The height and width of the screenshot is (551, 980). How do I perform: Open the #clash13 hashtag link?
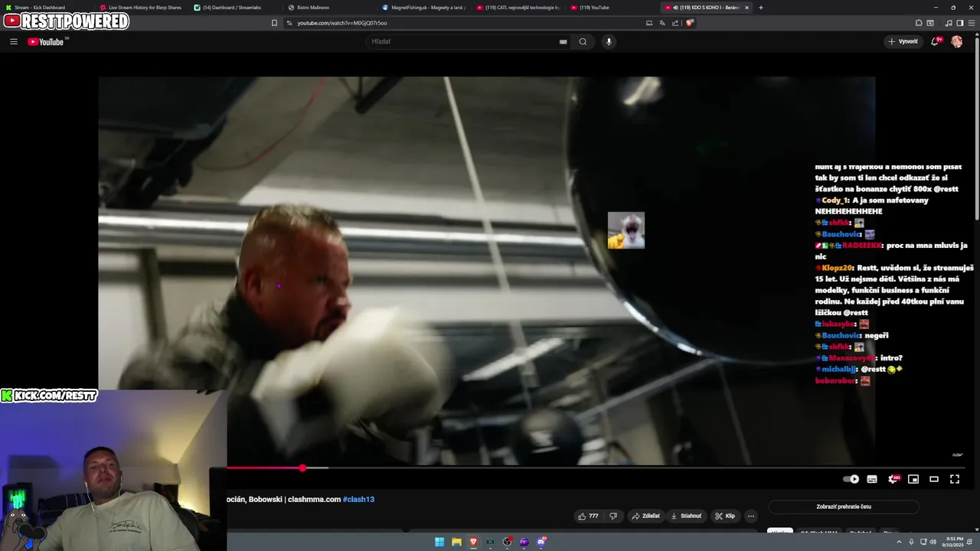(x=358, y=499)
